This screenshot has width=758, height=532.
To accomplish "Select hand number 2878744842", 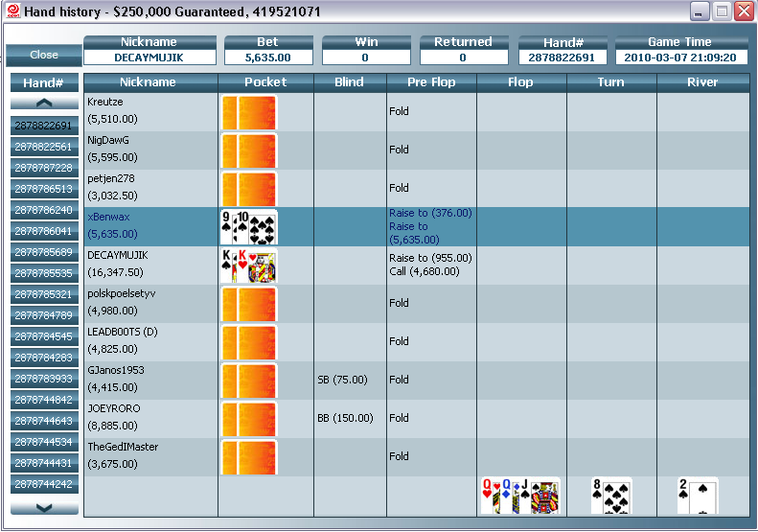I will pos(44,400).
